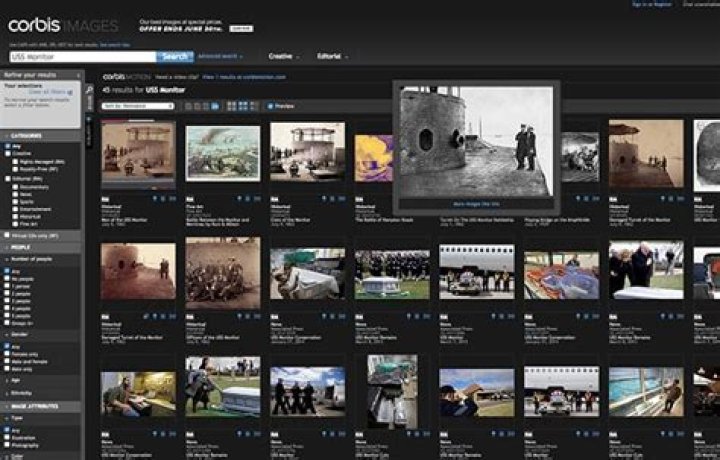
Task: Click RM badge under Men of the USS Monitor
Action: 105,199
